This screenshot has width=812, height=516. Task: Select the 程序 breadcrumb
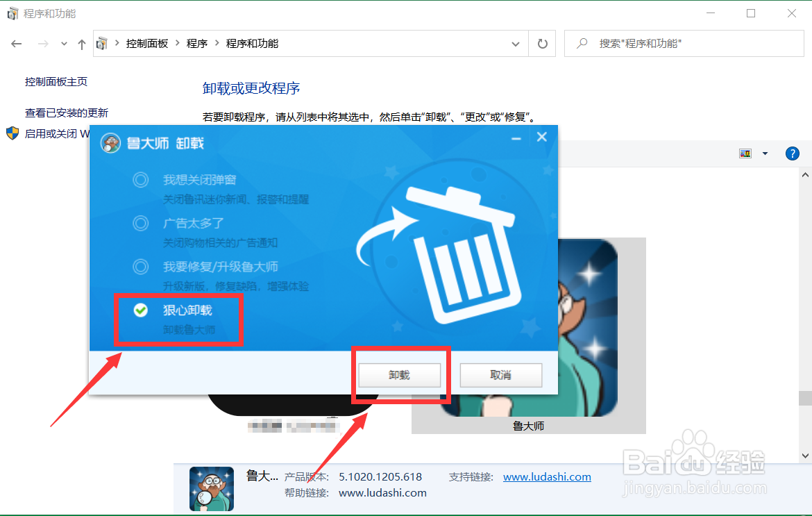coord(197,44)
